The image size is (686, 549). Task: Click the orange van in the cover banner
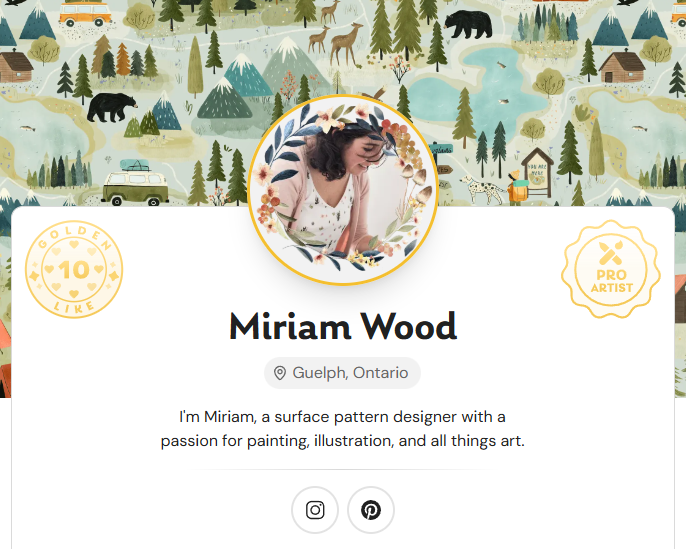pyautogui.click(x=86, y=13)
